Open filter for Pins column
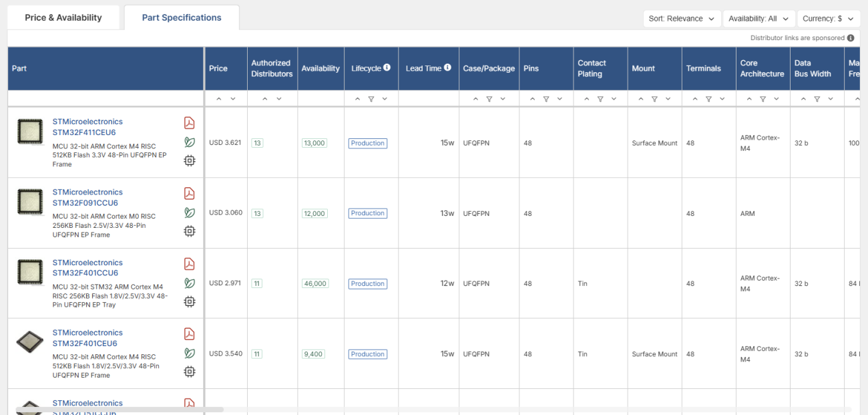 pyautogui.click(x=546, y=99)
